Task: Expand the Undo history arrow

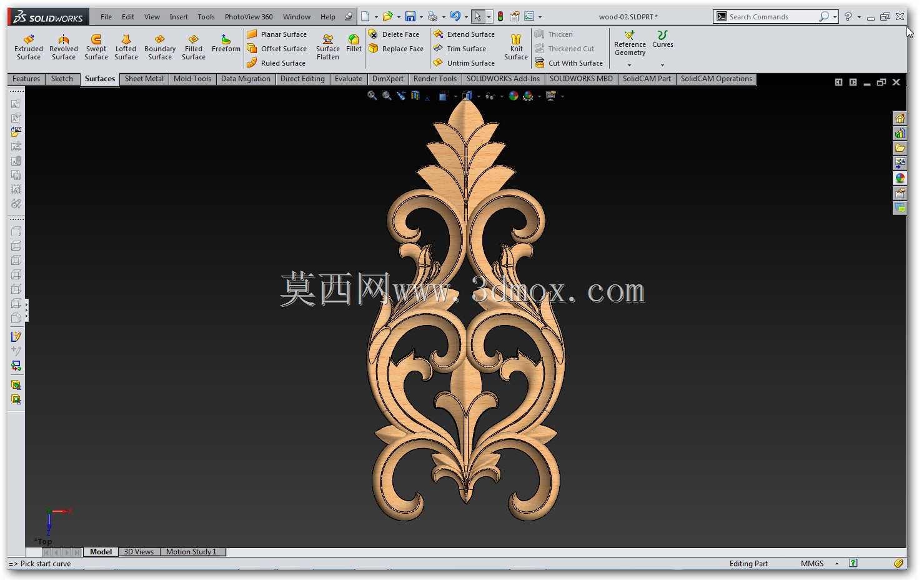Action: pyautogui.click(x=466, y=17)
